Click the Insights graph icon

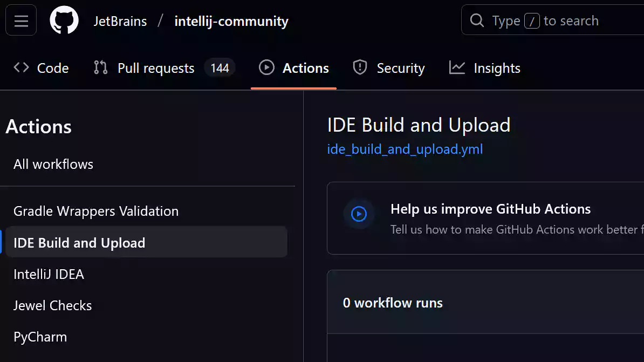click(457, 68)
